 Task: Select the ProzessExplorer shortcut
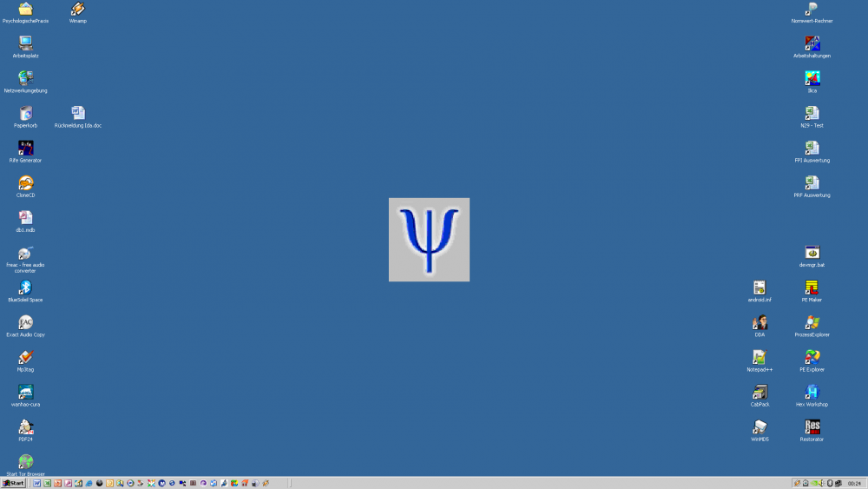point(812,327)
